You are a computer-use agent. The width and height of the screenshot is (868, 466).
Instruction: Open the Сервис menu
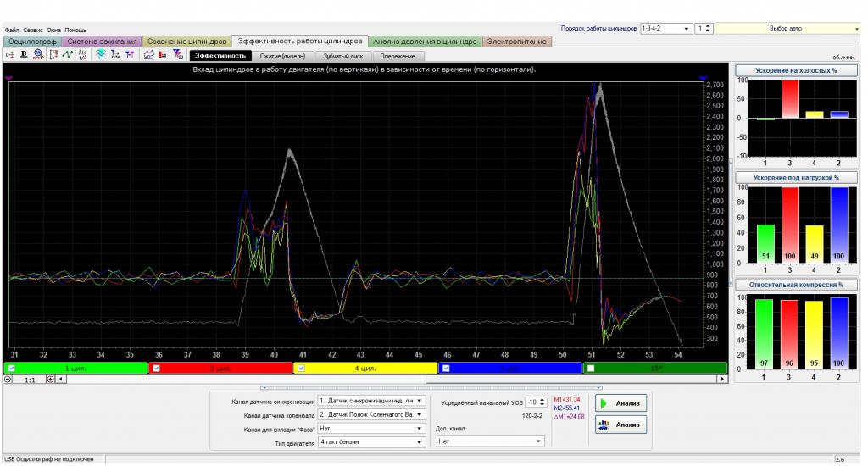(33, 30)
